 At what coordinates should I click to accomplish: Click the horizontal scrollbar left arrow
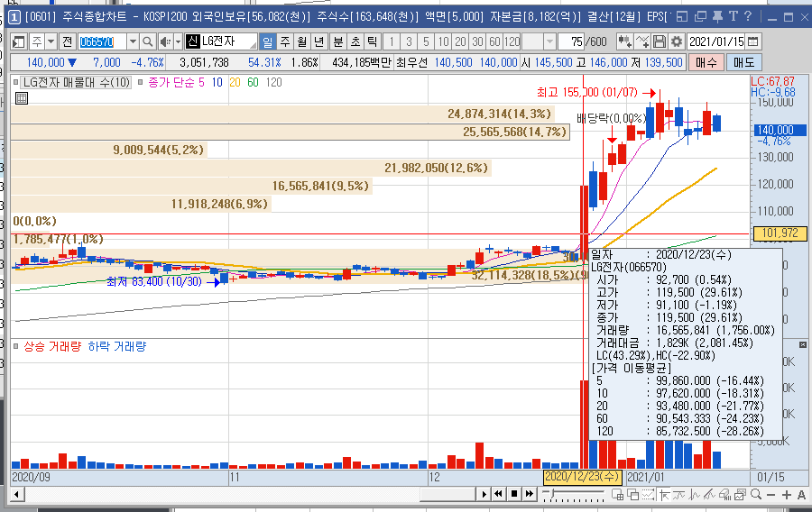click(17, 494)
